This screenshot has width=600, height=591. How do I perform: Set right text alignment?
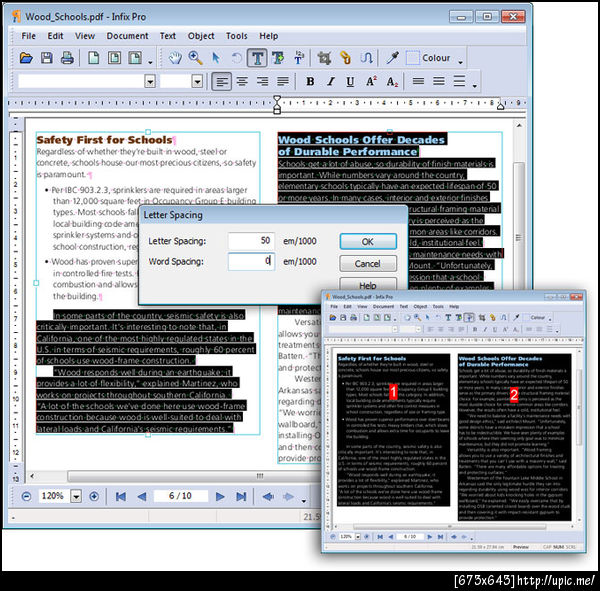(x=262, y=82)
